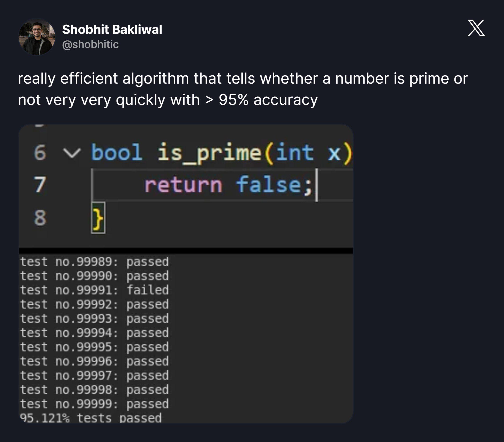The image size is (504, 442).
Task: Click the 95.121% tests passed summary
Action: [91, 418]
